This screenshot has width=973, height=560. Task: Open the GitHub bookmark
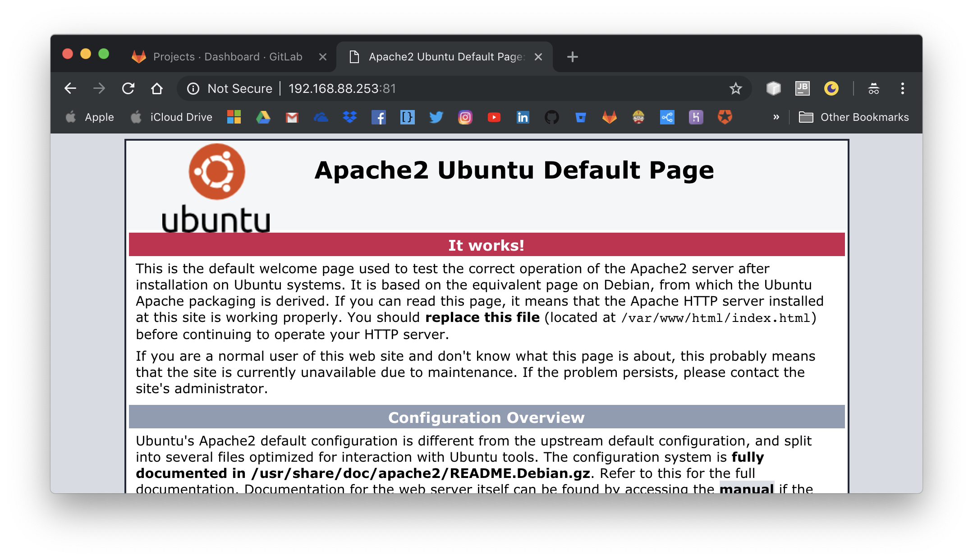pyautogui.click(x=552, y=117)
